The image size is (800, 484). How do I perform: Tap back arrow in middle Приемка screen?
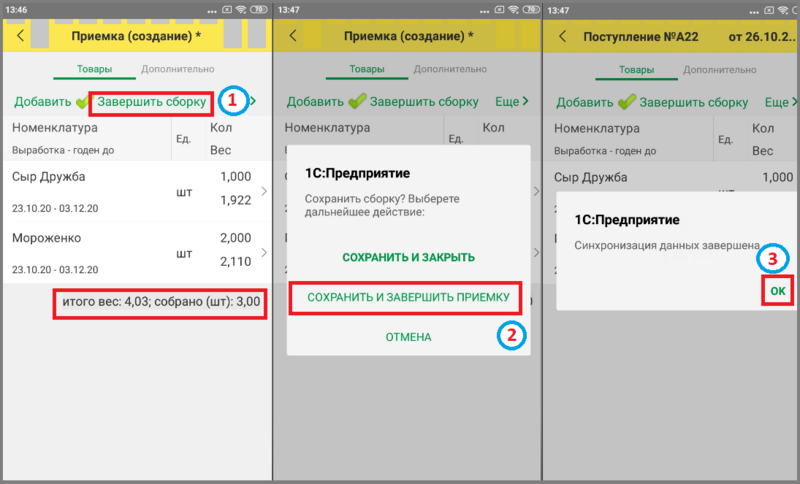tap(293, 36)
